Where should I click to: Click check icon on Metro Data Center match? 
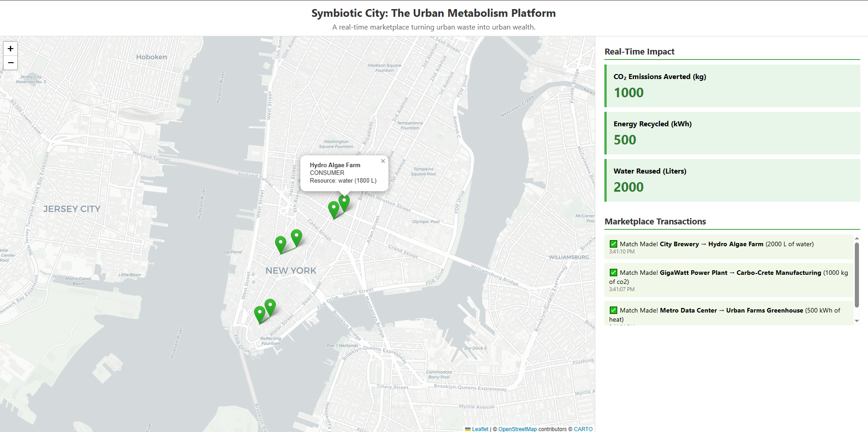coord(613,310)
